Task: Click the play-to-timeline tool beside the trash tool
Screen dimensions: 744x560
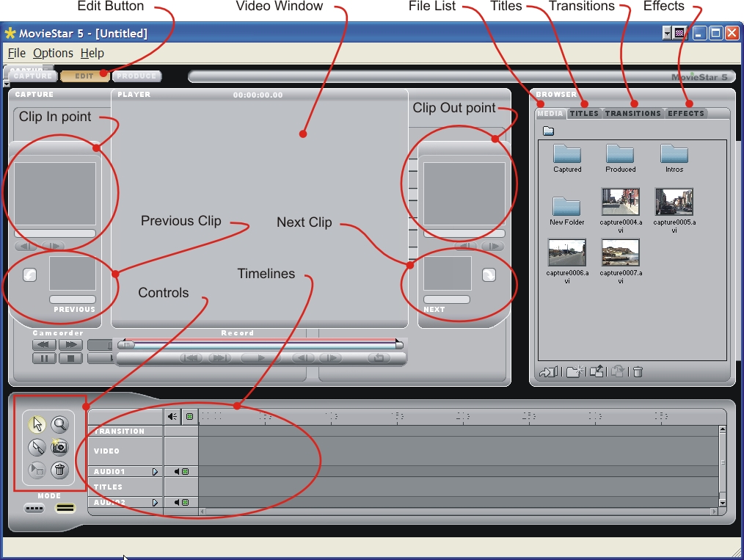Action: (37, 470)
